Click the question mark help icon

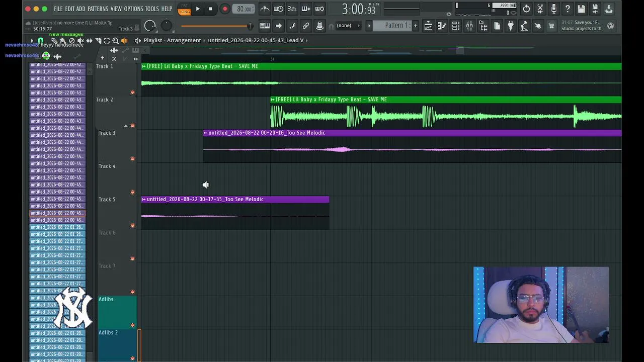[x=568, y=9]
